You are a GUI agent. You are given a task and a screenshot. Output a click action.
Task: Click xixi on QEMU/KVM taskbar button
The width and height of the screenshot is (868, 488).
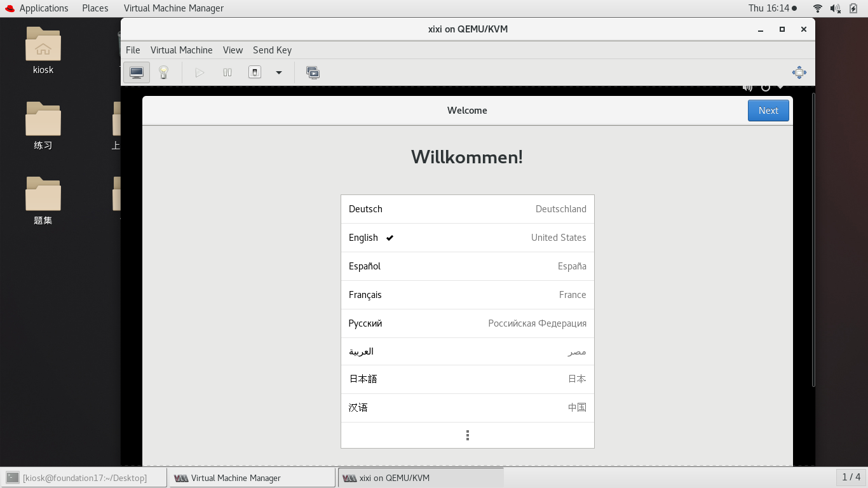coord(421,478)
